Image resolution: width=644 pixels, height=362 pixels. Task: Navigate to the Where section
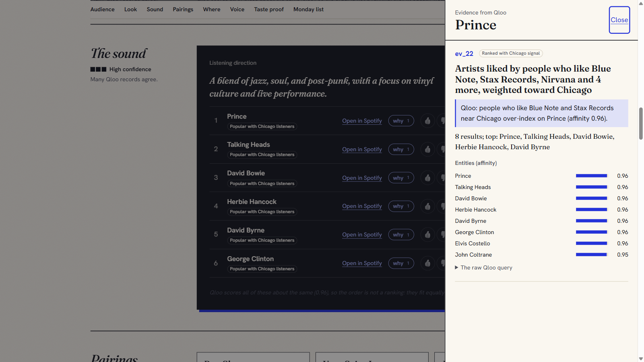click(x=212, y=9)
